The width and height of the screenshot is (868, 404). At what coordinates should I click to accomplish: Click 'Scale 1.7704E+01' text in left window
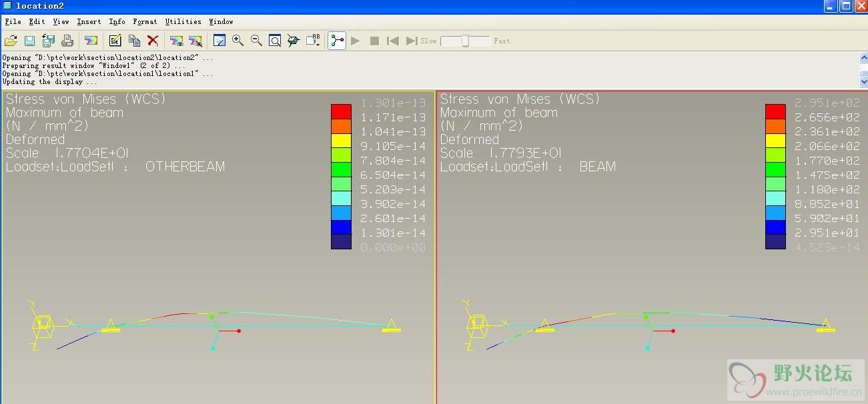tap(67, 153)
